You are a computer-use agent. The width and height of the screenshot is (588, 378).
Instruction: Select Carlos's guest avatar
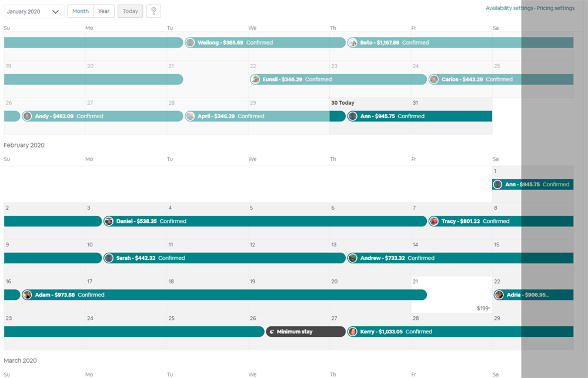point(434,79)
